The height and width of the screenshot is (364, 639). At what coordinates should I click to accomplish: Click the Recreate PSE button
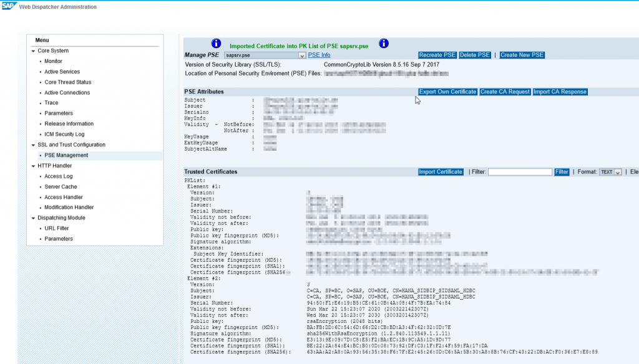click(x=437, y=55)
